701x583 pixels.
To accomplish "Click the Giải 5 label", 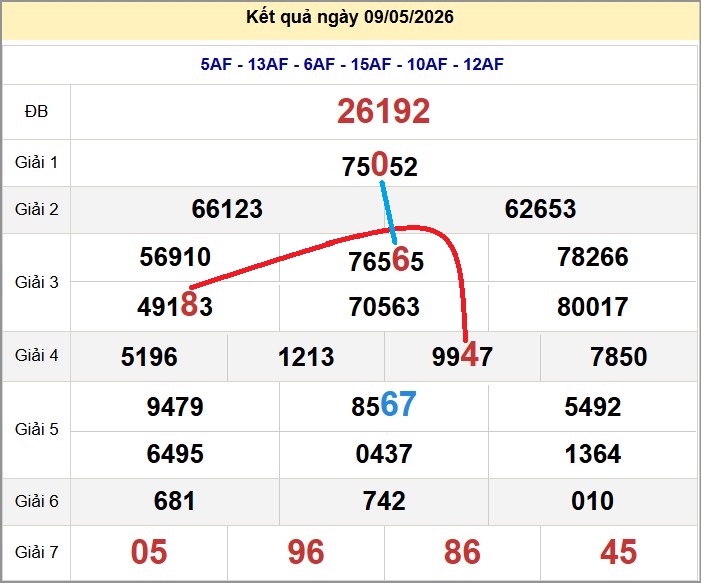I will click(36, 429).
